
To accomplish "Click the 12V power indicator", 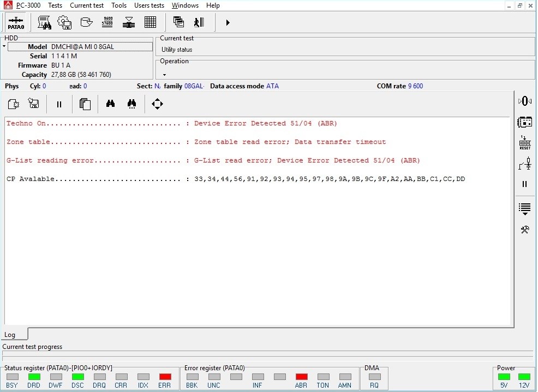I will coord(524,377).
